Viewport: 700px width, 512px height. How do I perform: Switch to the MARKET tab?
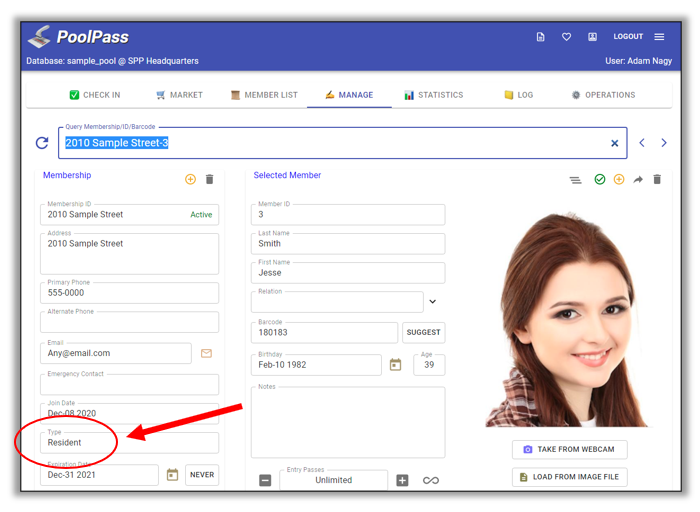179,95
